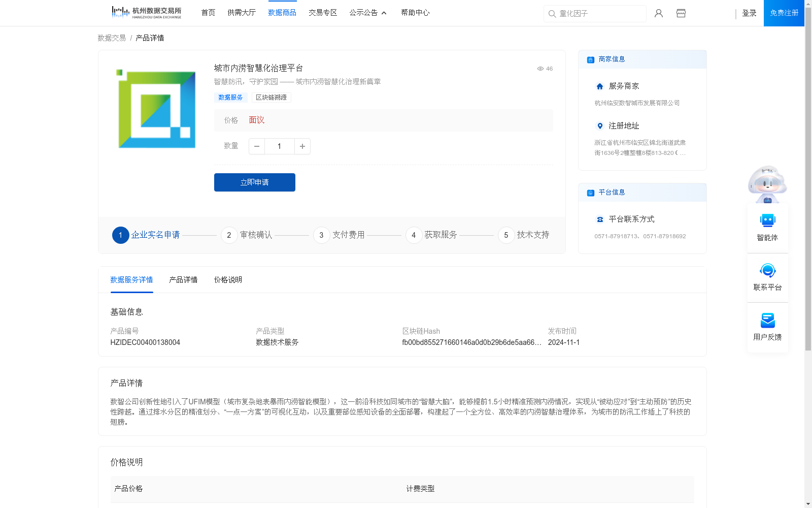
Task: Click the view count eye icon
Action: 540,69
